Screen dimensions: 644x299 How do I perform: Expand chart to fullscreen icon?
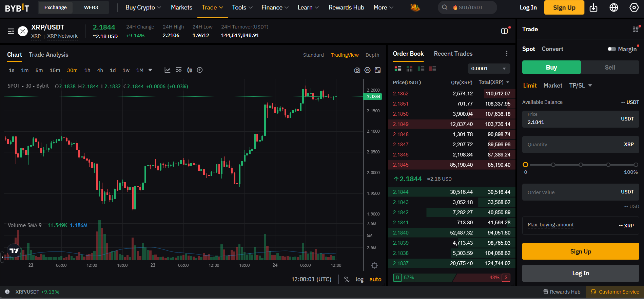coord(377,70)
